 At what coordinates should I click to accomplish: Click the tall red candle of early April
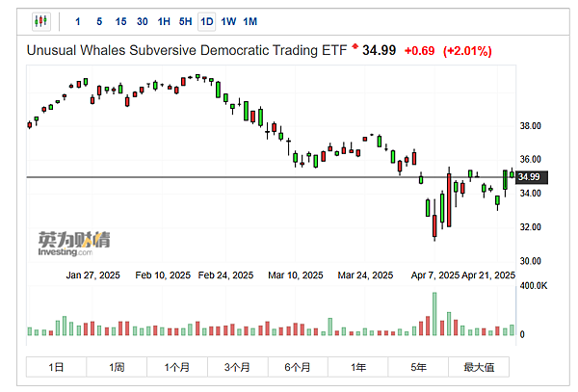pyautogui.click(x=449, y=200)
